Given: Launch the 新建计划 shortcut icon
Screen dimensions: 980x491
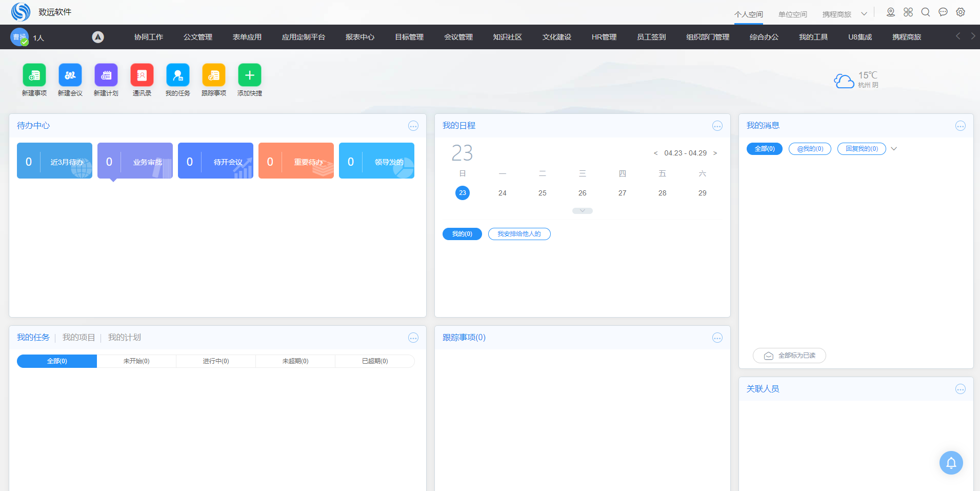Looking at the screenshot, I should coord(106,75).
